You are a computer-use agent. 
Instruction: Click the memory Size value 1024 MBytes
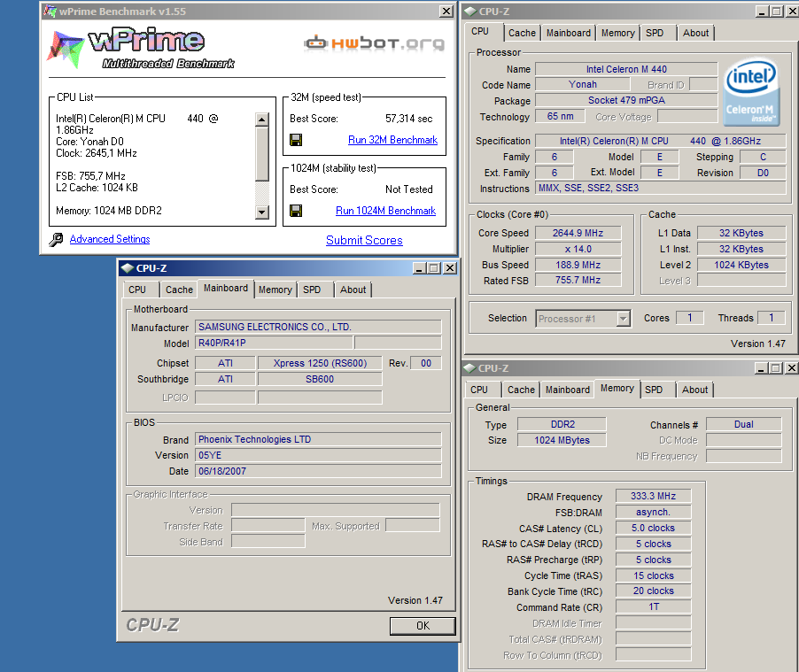coord(562,440)
